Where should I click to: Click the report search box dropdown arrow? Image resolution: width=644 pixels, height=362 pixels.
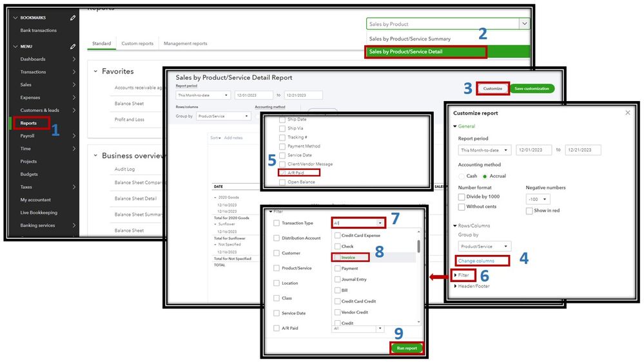tap(525, 24)
